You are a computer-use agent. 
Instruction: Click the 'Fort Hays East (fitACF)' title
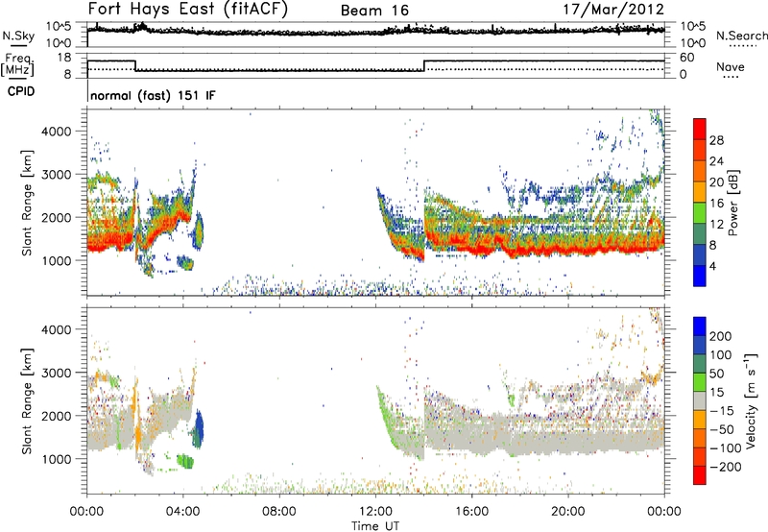tap(188, 9)
